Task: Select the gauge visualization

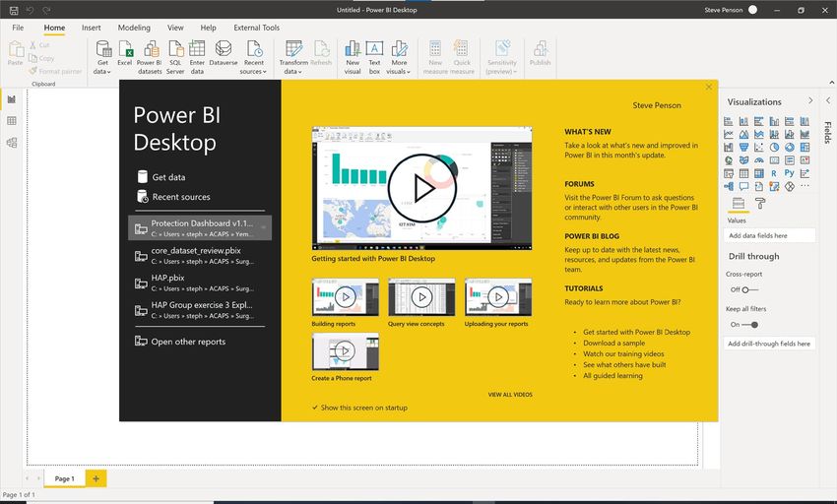Action: (x=758, y=160)
